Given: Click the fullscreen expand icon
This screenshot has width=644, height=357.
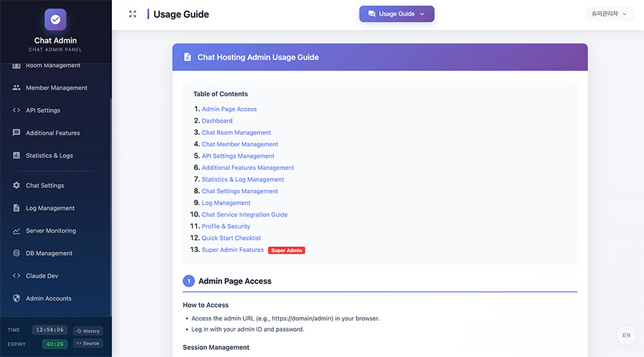Looking at the screenshot, I should pos(133,14).
